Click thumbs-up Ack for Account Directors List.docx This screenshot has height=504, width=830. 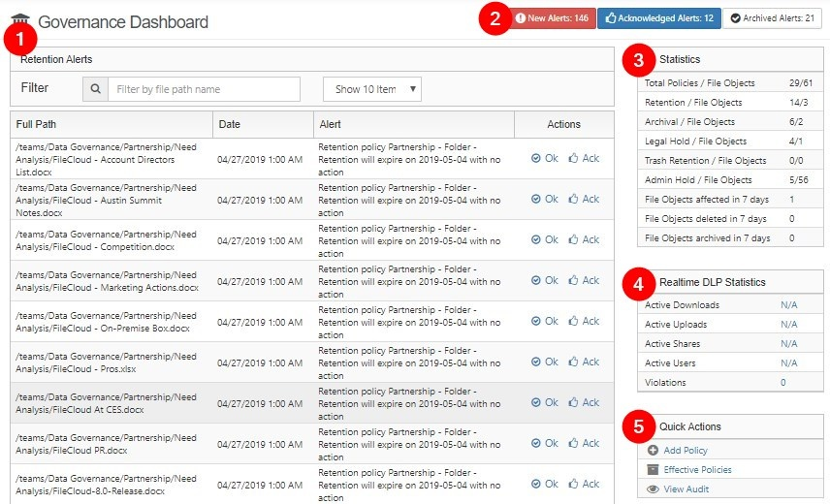(584, 158)
